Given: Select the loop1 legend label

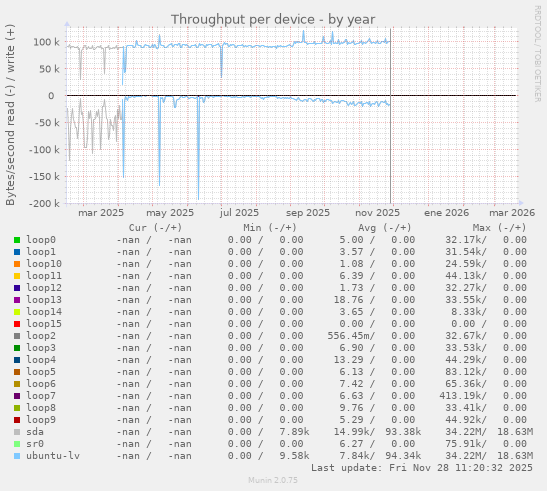Looking at the screenshot, I should (41, 252).
